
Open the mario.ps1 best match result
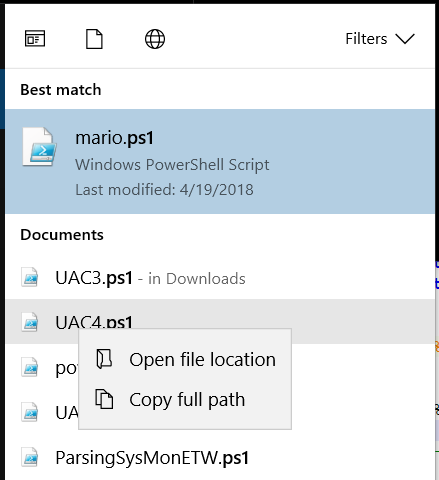tap(220, 161)
